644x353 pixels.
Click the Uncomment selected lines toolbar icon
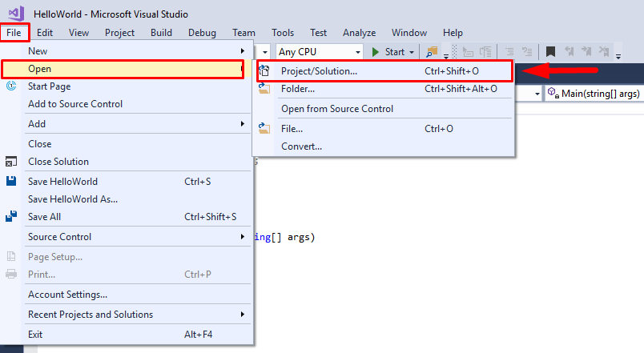coord(527,52)
